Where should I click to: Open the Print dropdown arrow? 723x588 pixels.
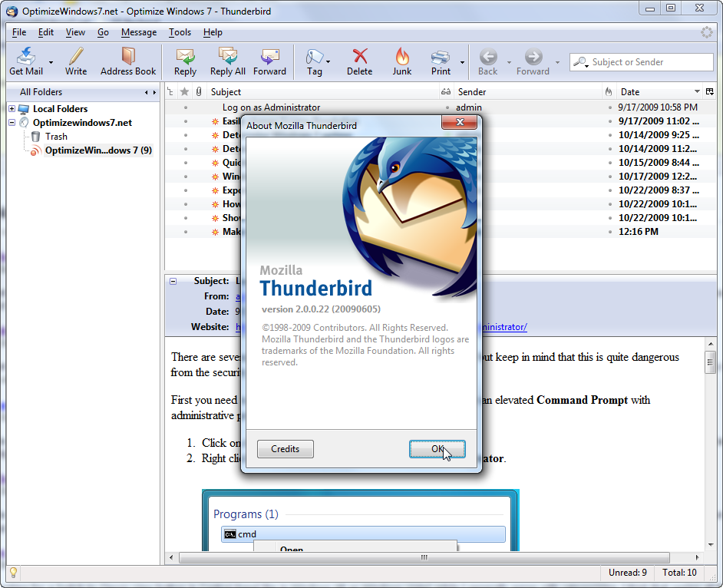pos(462,62)
